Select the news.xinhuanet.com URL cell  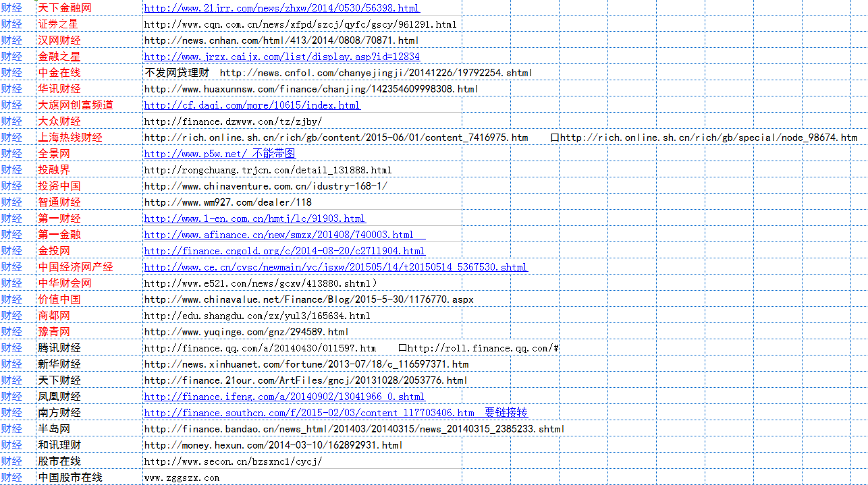tap(306, 364)
